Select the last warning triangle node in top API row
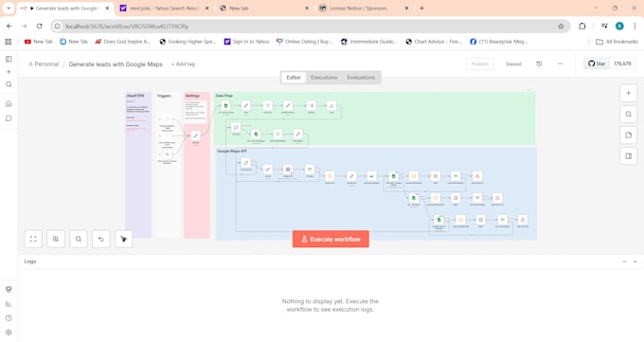This screenshot has width=644, height=342. click(x=477, y=176)
